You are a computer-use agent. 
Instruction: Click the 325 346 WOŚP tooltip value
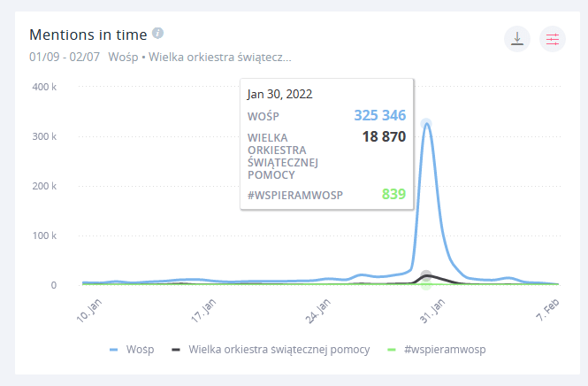[x=379, y=115]
